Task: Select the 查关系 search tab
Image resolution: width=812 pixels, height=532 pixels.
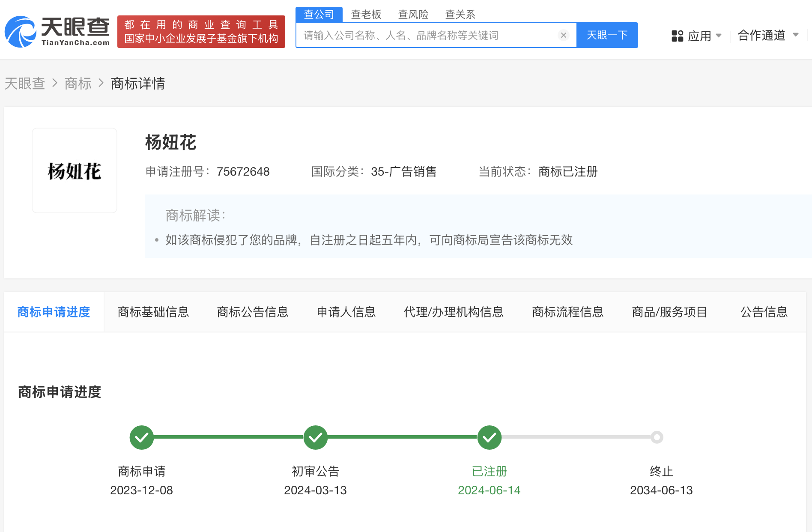Action: pos(460,15)
